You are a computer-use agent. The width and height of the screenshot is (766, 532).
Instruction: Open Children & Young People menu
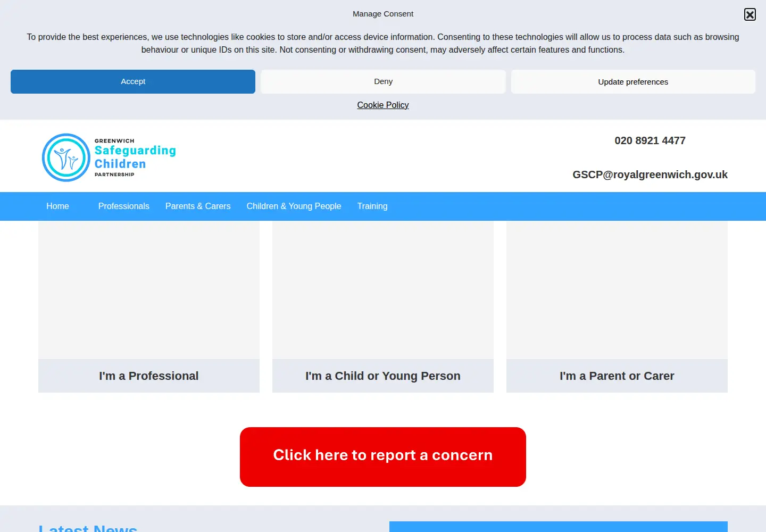294,206
